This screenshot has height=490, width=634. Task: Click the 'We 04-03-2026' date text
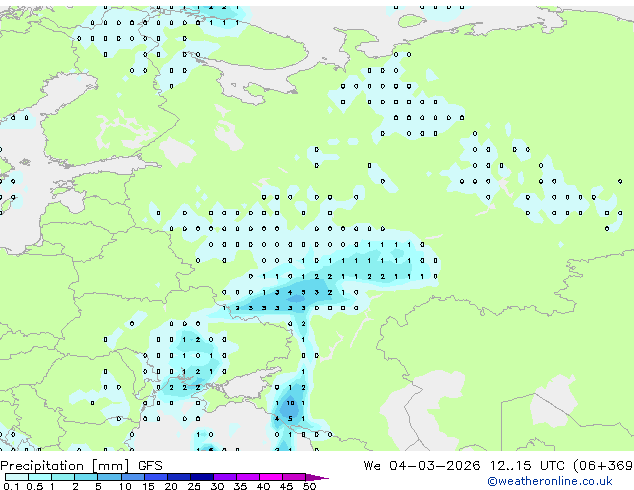(x=422, y=466)
